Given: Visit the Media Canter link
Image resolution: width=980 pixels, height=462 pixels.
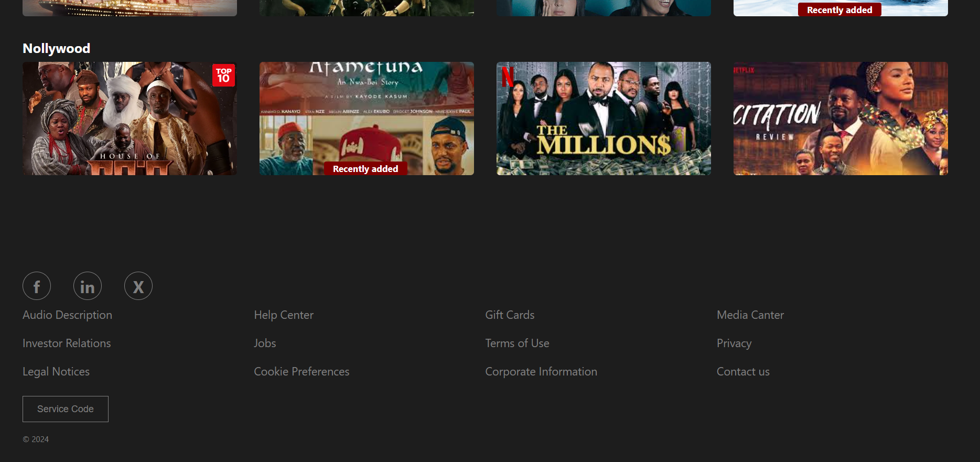Looking at the screenshot, I should [750, 315].
